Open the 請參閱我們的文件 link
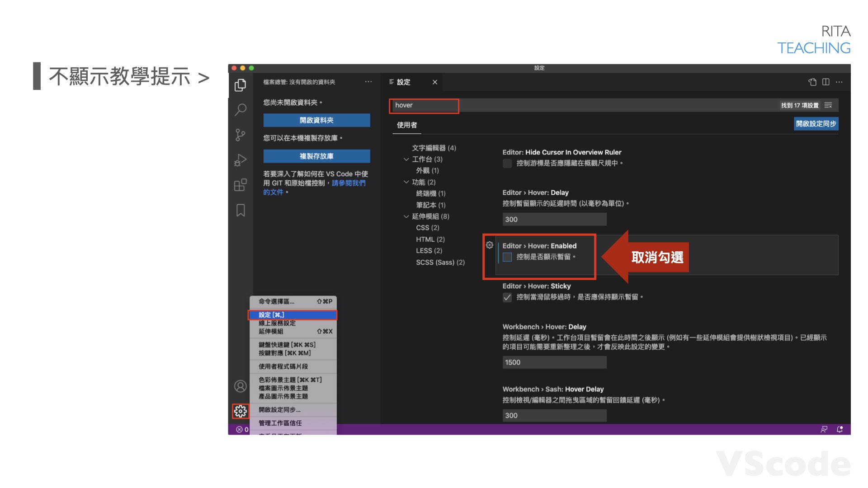Screen dimensions: 868x488 coord(349,183)
